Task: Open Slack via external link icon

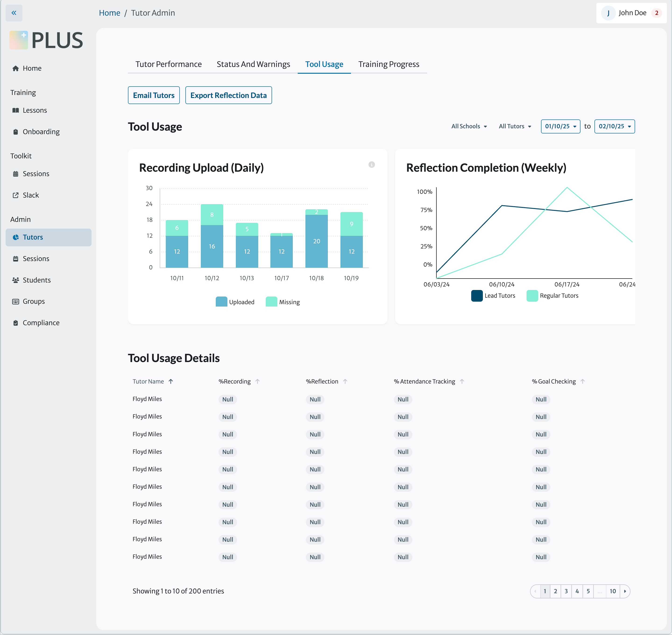Action: click(16, 195)
